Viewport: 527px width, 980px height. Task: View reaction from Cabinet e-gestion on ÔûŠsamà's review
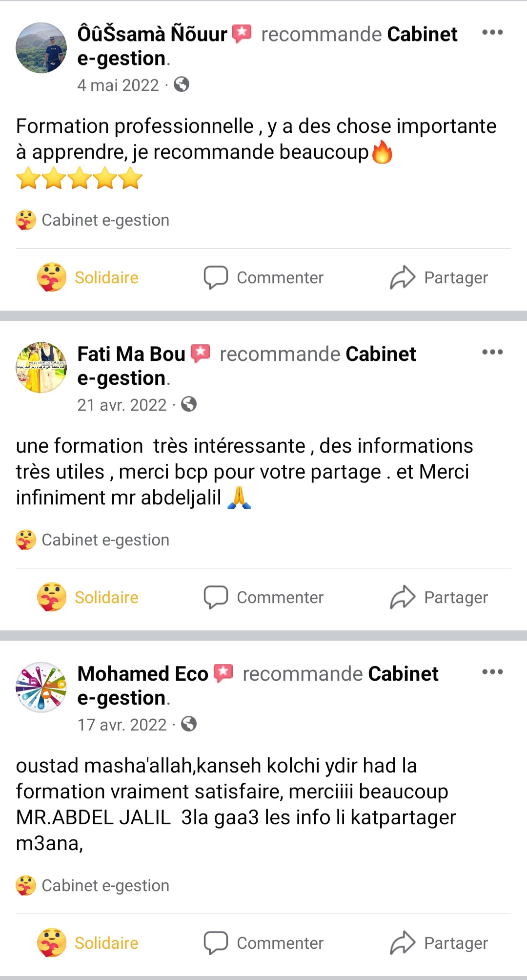click(x=93, y=220)
